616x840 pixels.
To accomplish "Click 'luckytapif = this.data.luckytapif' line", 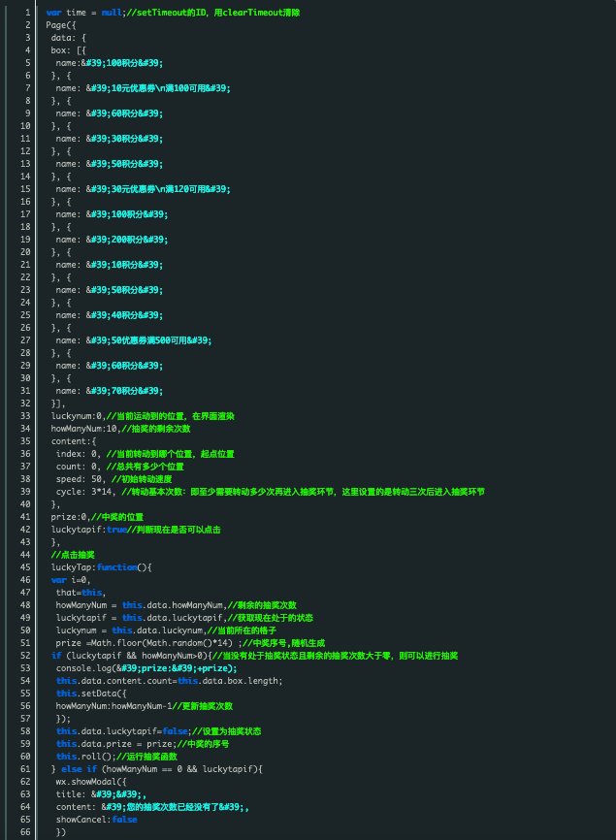I will point(184,617).
